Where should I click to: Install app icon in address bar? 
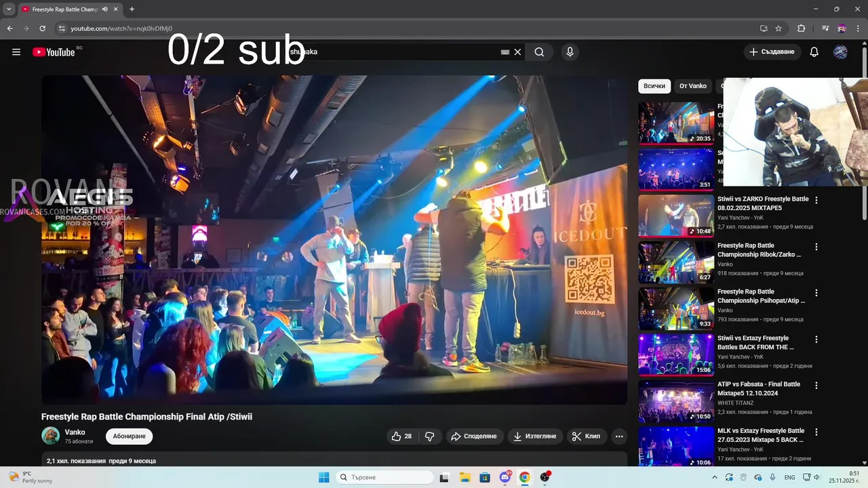pos(764,28)
